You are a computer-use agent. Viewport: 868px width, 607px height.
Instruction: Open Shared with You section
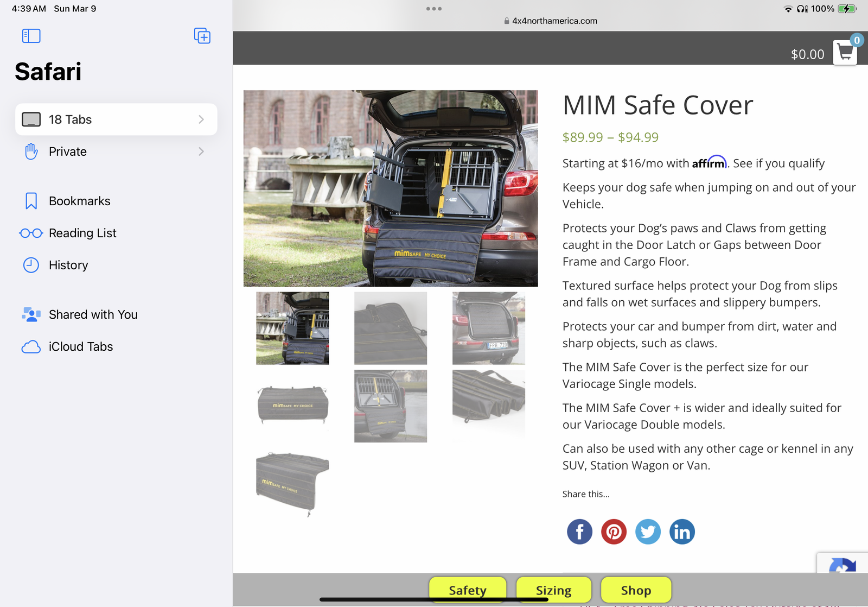coord(116,314)
